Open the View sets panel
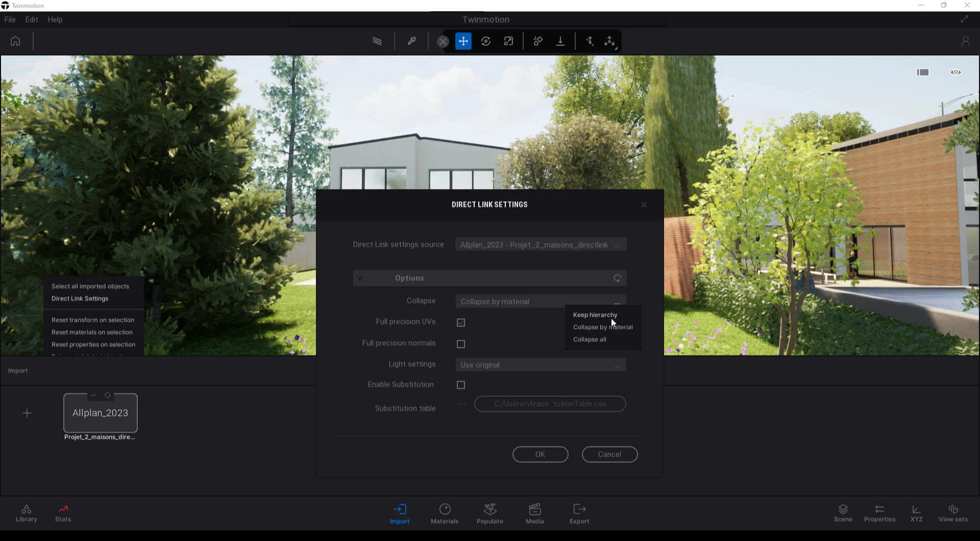The width and height of the screenshot is (980, 541). pos(953,513)
